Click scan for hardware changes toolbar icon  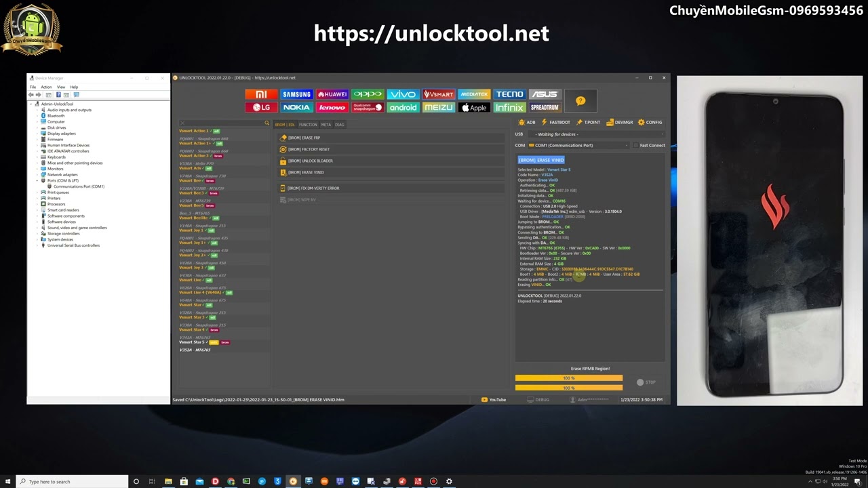[76, 95]
